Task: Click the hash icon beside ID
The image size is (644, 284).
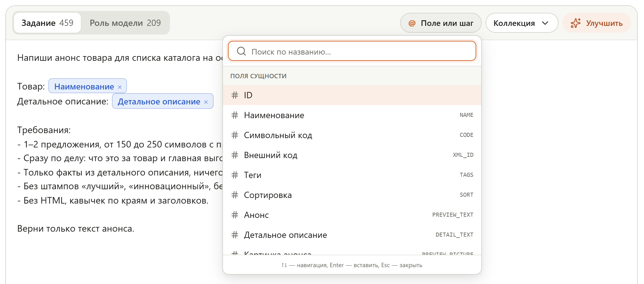Action: click(x=235, y=95)
